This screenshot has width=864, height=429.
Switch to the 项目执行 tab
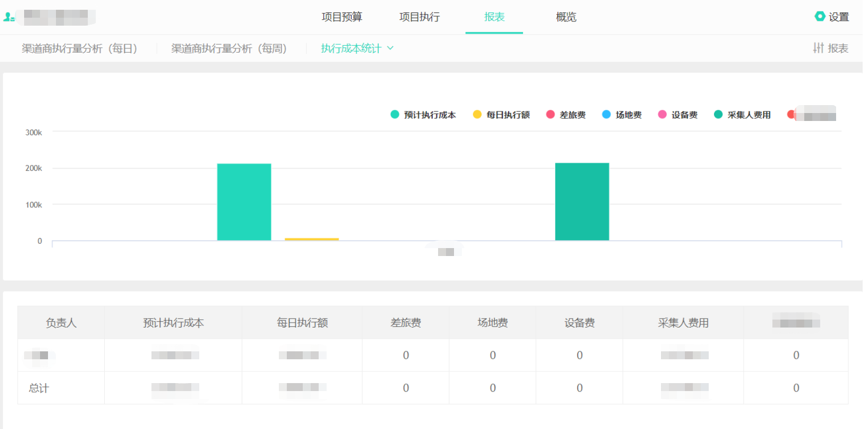pyautogui.click(x=419, y=17)
